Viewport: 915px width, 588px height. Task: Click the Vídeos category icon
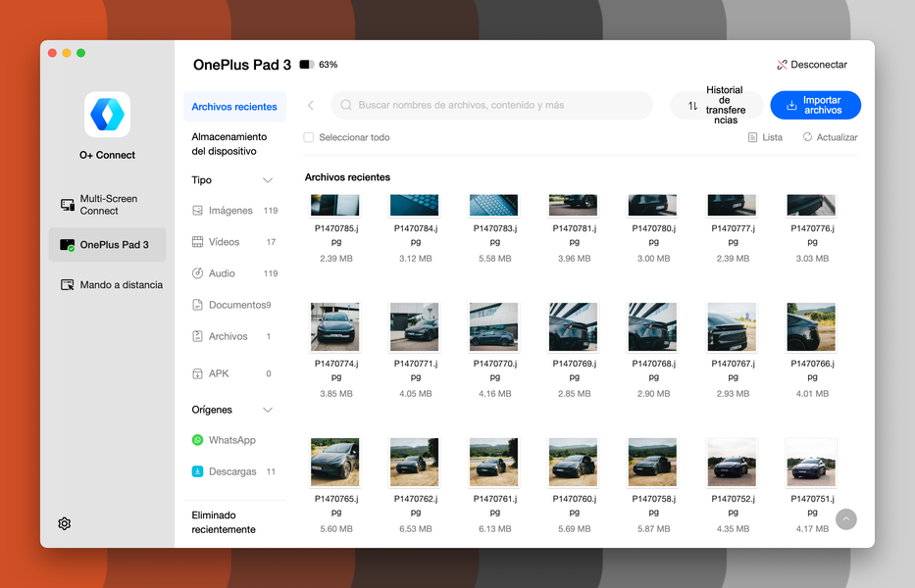[x=198, y=242]
